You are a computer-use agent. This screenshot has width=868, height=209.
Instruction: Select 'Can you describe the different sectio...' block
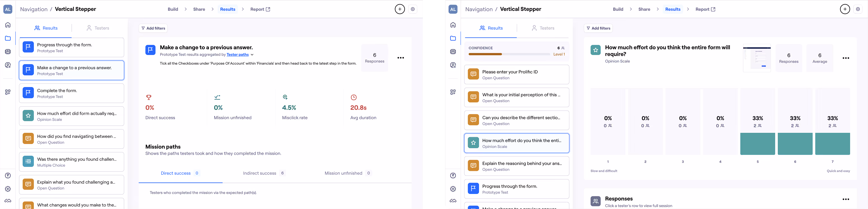516,120
